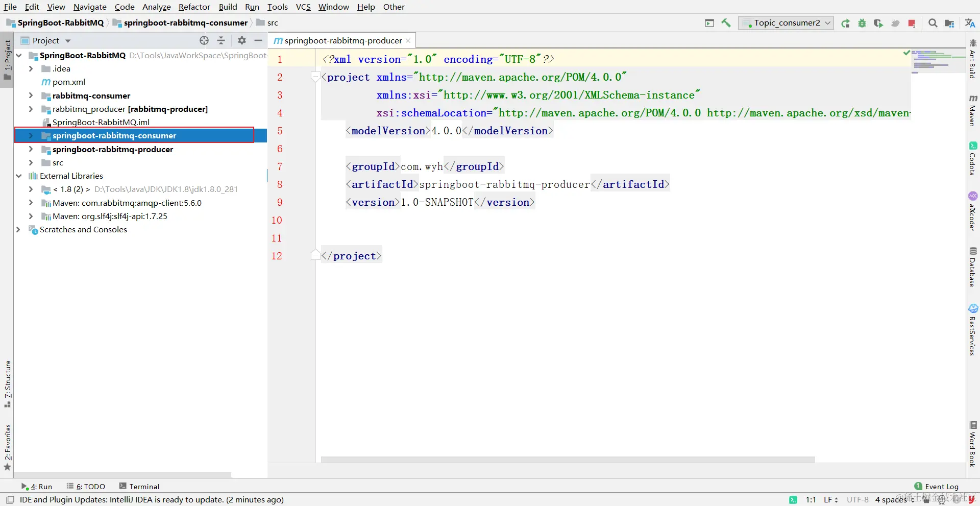This screenshot has width=980, height=506.
Task: Open the VCS menu
Action: pos(303,7)
